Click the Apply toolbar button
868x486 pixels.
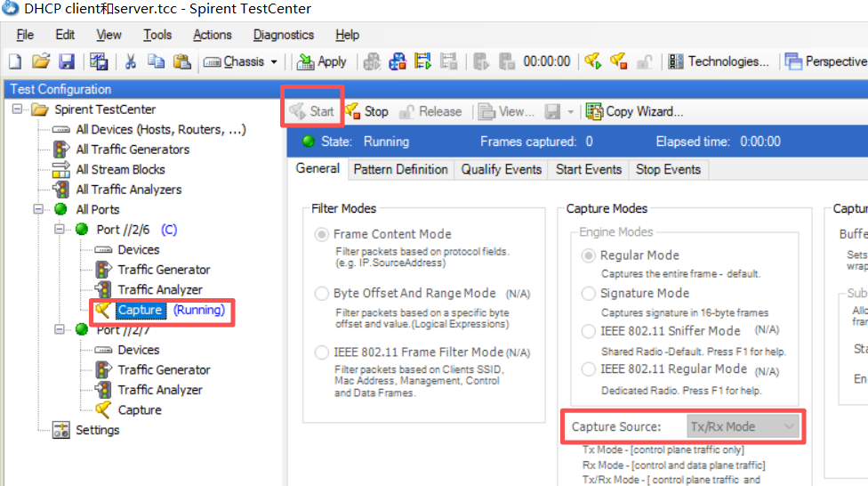pyautogui.click(x=322, y=61)
